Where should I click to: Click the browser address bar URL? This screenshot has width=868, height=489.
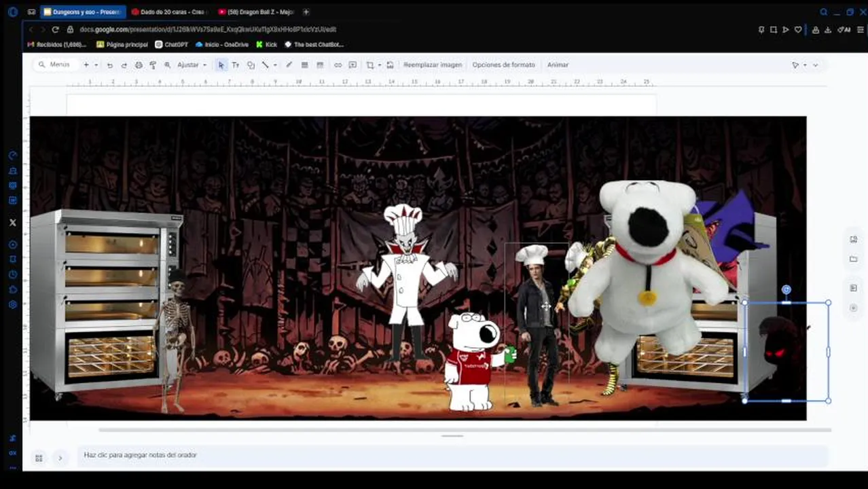208,29
